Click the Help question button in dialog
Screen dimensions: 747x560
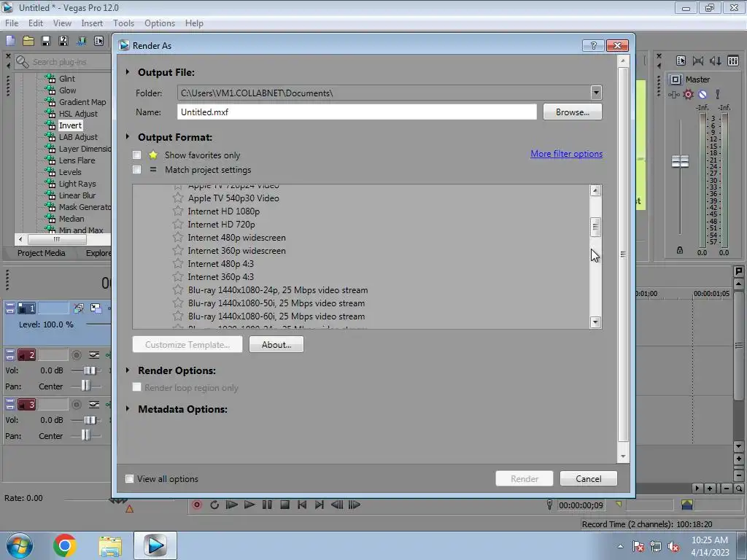[593, 45]
